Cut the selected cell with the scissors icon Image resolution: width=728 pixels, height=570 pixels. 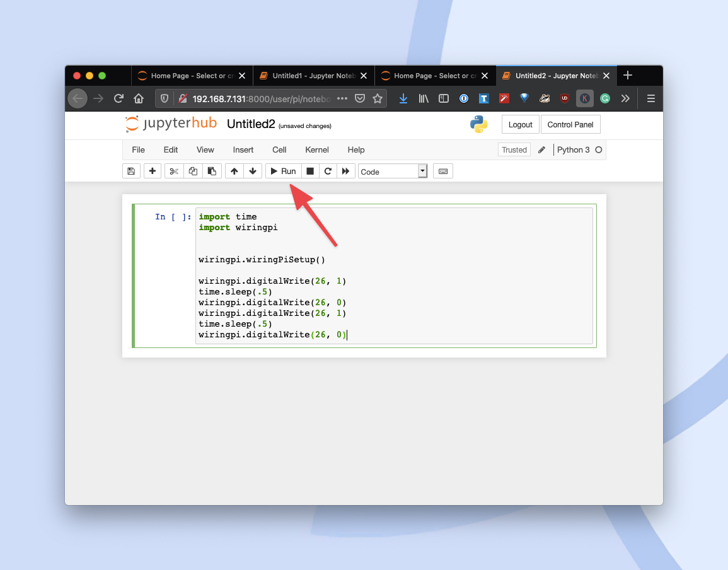pos(173,171)
